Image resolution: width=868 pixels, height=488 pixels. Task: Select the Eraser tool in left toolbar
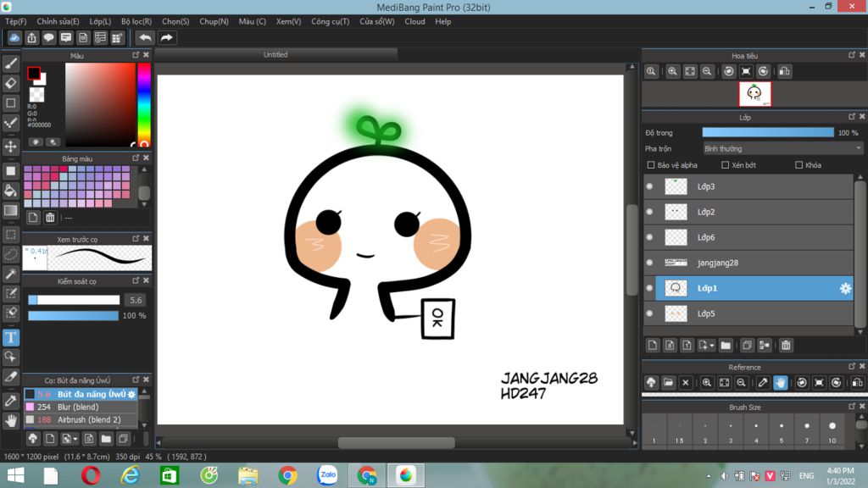(x=10, y=84)
